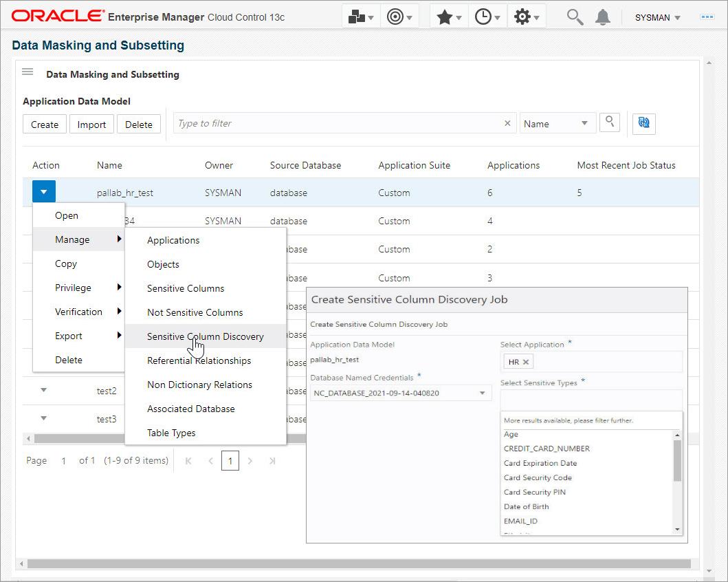Click the Import button

[91, 125]
